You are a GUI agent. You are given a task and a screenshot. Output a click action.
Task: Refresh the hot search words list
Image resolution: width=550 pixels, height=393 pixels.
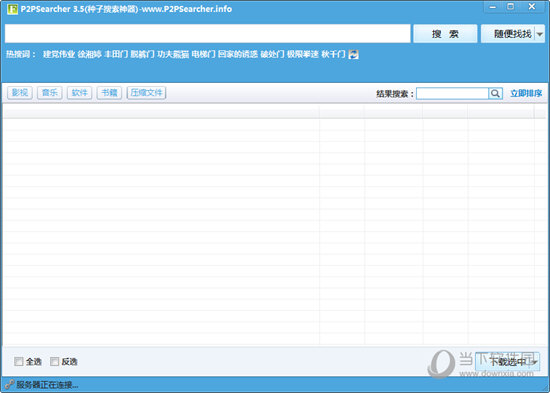coord(354,54)
